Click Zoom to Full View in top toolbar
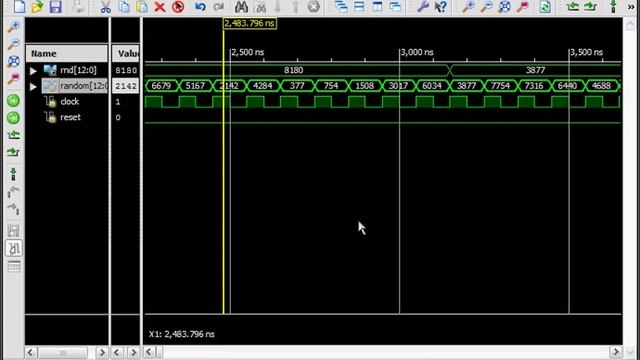640x360 pixels. pos(504,6)
